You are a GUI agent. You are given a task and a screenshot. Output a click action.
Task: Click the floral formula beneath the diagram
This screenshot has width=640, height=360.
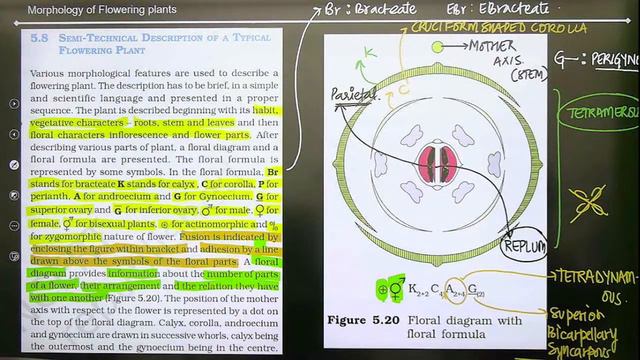(432, 289)
